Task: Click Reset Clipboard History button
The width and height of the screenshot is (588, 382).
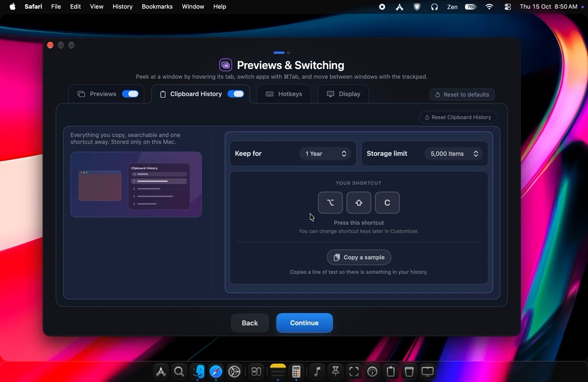Action: coord(457,117)
